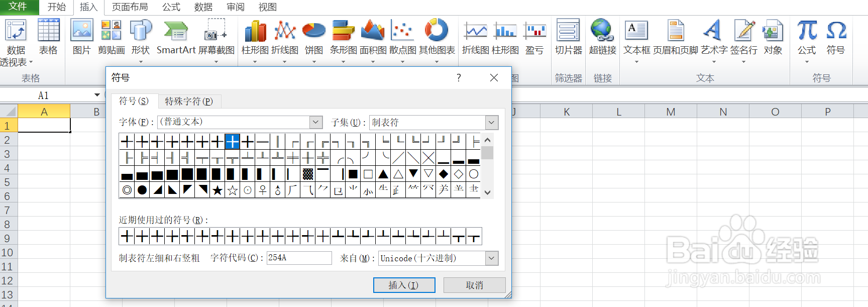
Task: Expand the 来自 Unicode dropdown
Action: [x=492, y=258]
